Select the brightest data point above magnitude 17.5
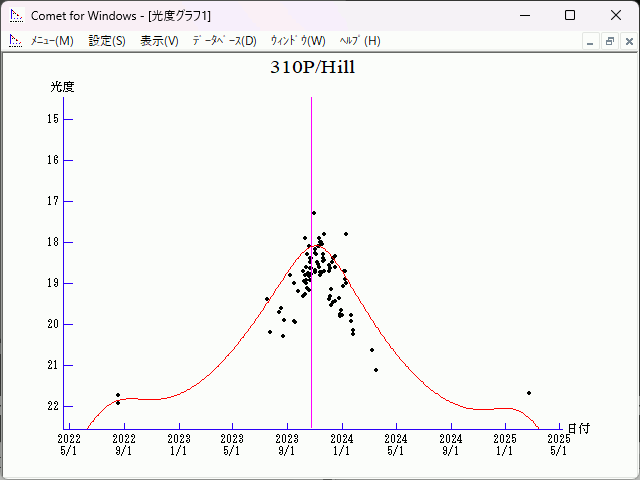Screen dimensions: 640x480 pyautogui.click(x=313, y=213)
